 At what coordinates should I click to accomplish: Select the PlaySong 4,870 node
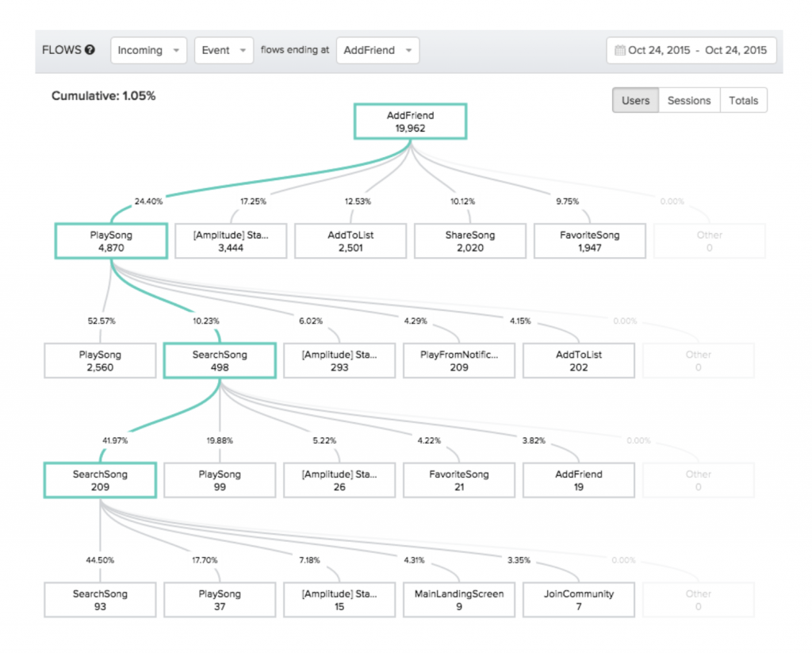coord(111,241)
